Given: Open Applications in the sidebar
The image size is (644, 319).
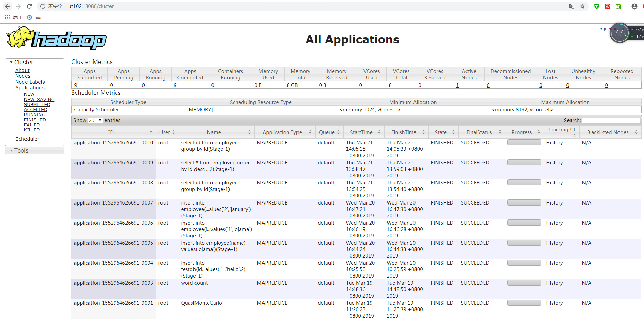Looking at the screenshot, I should pyautogui.click(x=30, y=88).
